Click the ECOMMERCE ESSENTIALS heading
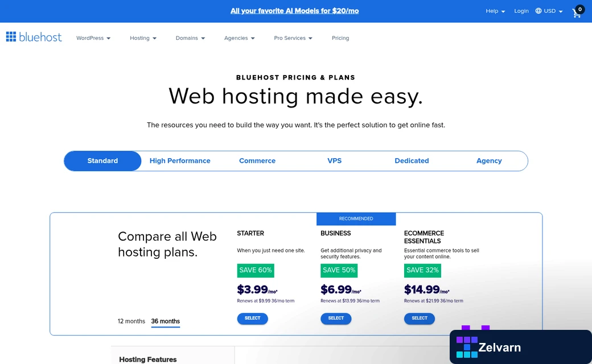This screenshot has width=592, height=364. (x=424, y=237)
